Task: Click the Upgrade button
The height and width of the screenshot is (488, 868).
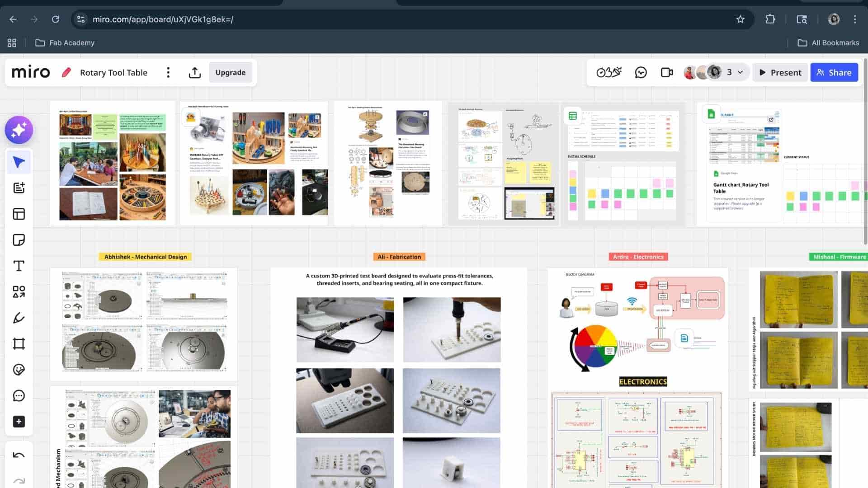Action: [230, 72]
